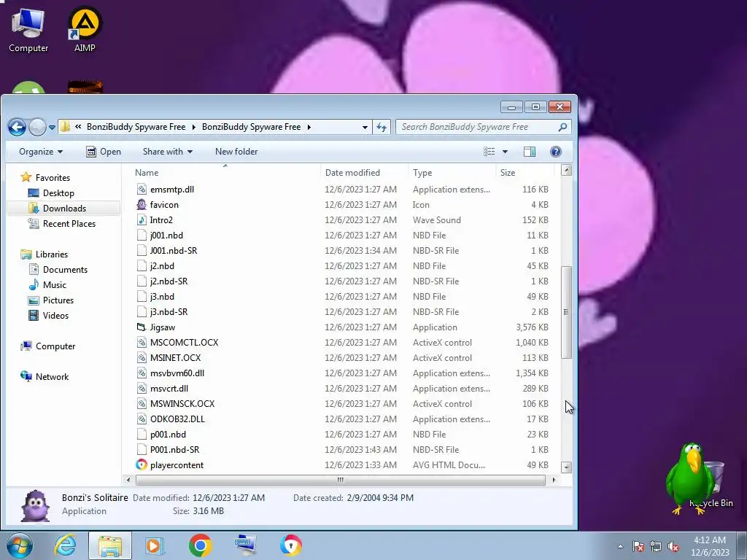The image size is (747, 560).
Task: Select the MSINET.OCX file icon
Action: tap(142, 357)
